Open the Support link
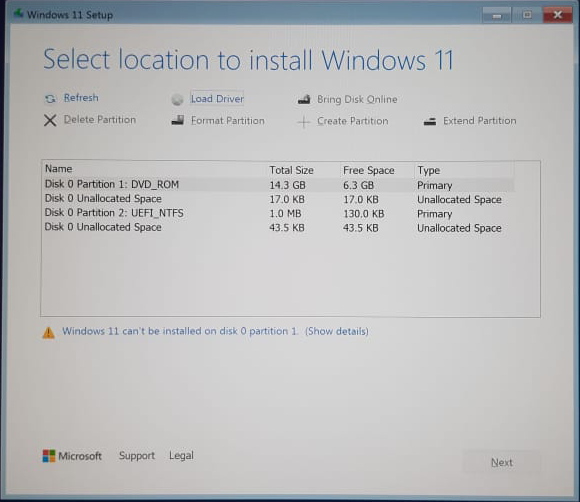The width and height of the screenshot is (580, 502). pos(137,456)
